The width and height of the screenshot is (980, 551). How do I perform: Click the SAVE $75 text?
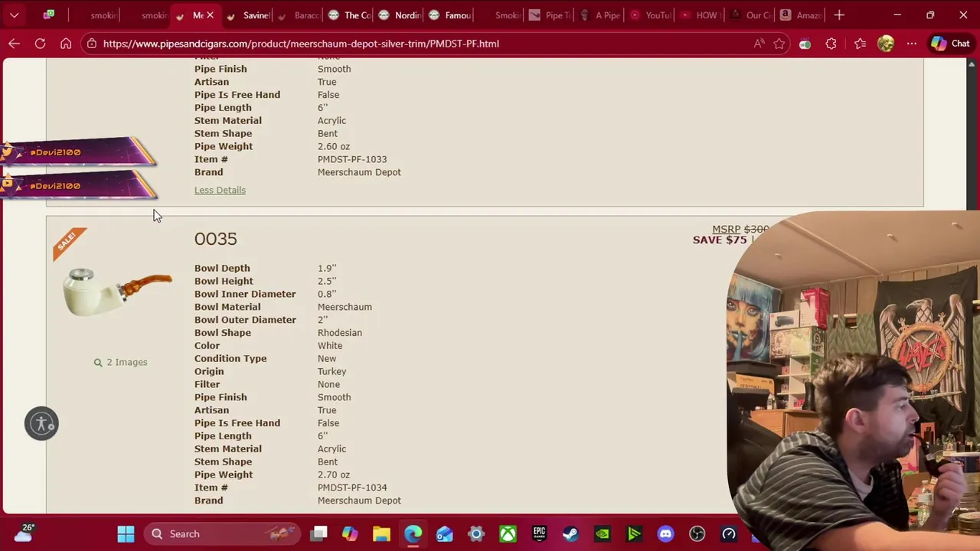(x=720, y=240)
